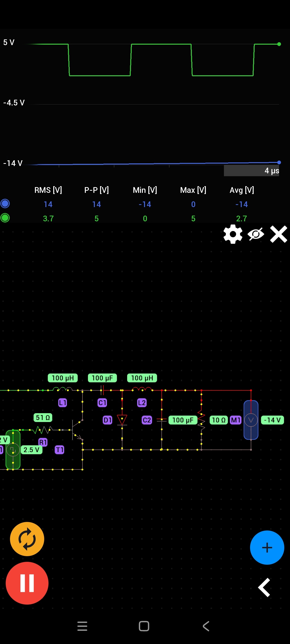This screenshot has width=290, height=644.
Task: Select the 51 Ω resistor zigzag symbol
Action: (x=43, y=430)
